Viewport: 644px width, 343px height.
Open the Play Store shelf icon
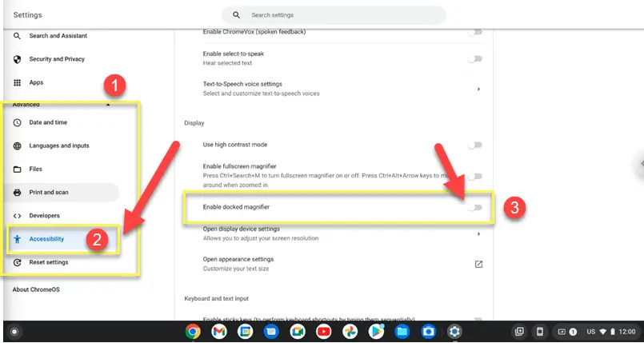coord(376,332)
